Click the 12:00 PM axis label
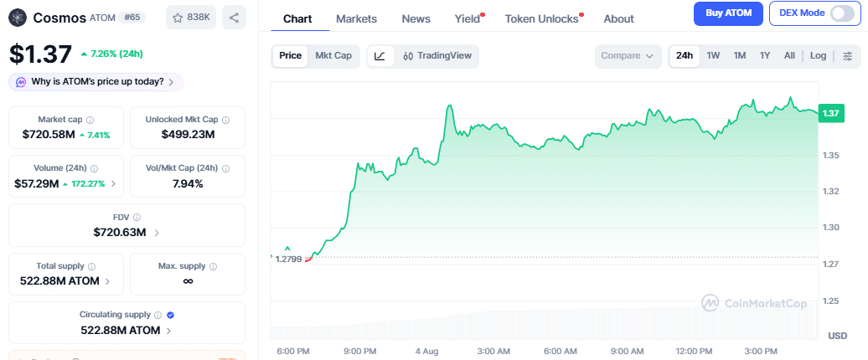 pyautogui.click(x=695, y=351)
